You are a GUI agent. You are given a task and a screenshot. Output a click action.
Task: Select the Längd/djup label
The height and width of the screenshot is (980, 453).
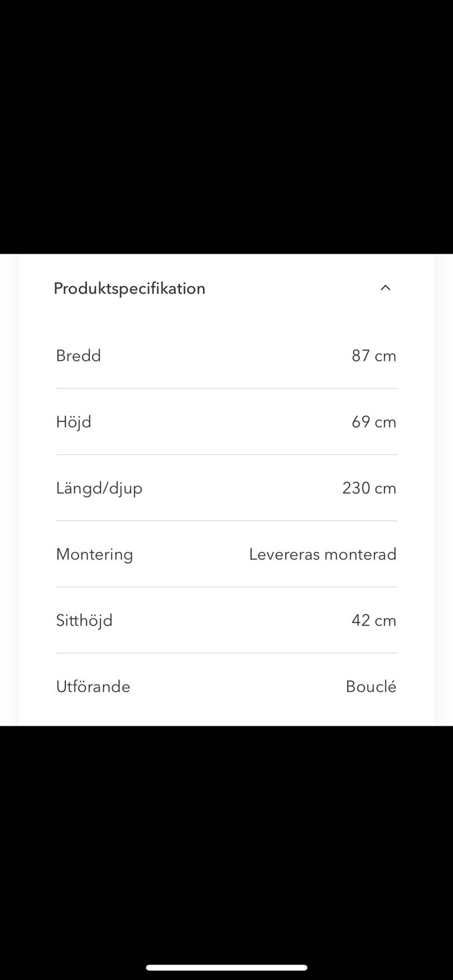pyautogui.click(x=99, y=488)
